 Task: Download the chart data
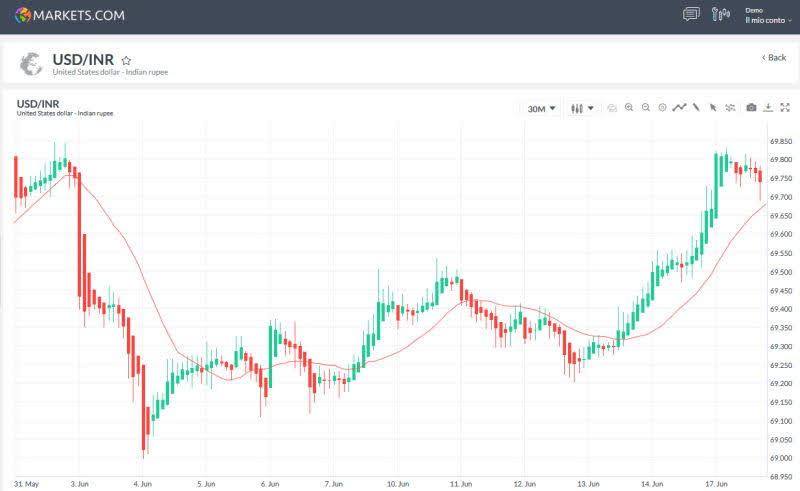pyautogui.click(x=768, y=108)
